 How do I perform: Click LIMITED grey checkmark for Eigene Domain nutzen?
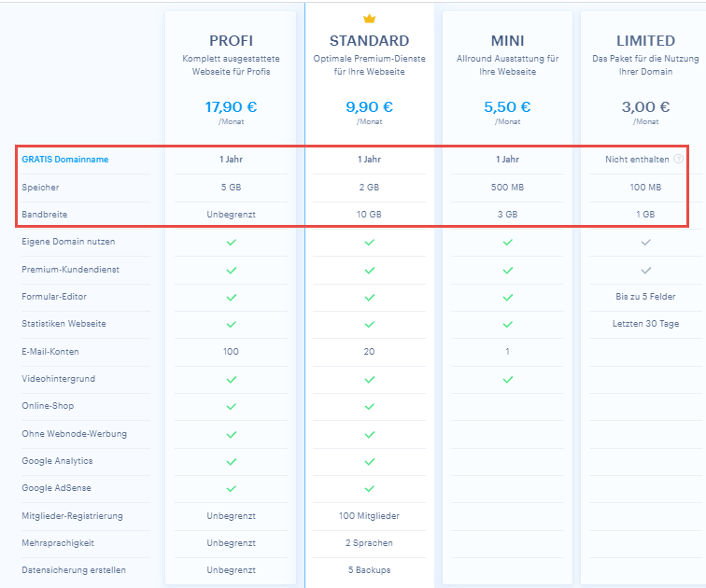[645, 243]
